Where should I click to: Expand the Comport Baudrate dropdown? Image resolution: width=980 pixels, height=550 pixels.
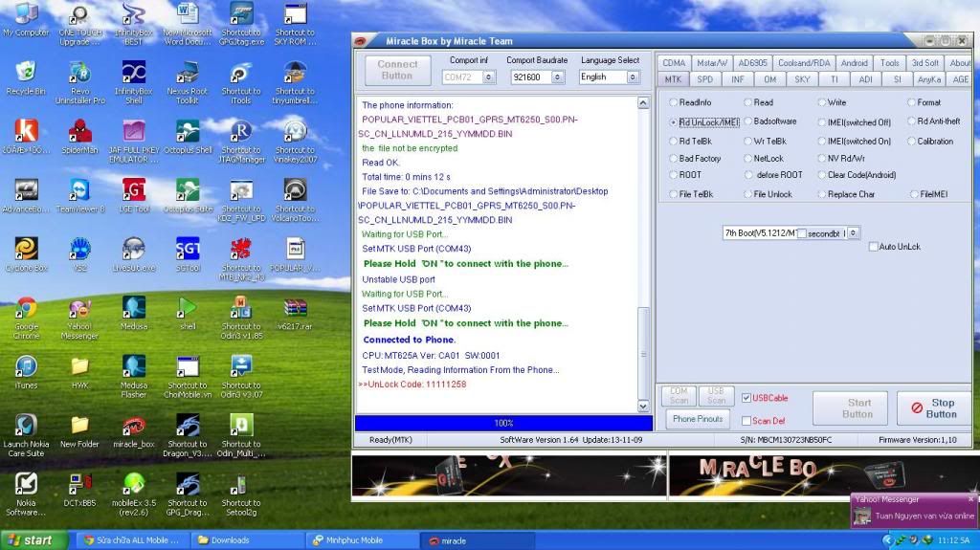(558, 77)
